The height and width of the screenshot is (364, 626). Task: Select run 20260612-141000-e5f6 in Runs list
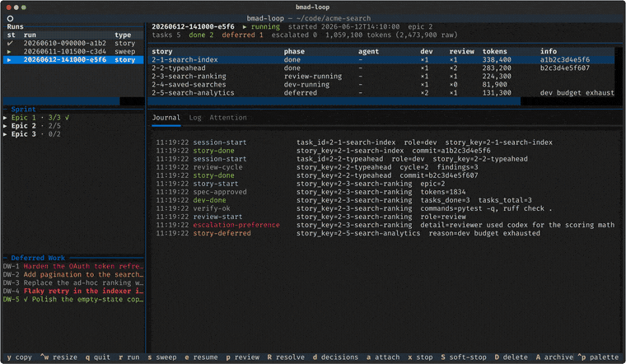click(73, 59)
